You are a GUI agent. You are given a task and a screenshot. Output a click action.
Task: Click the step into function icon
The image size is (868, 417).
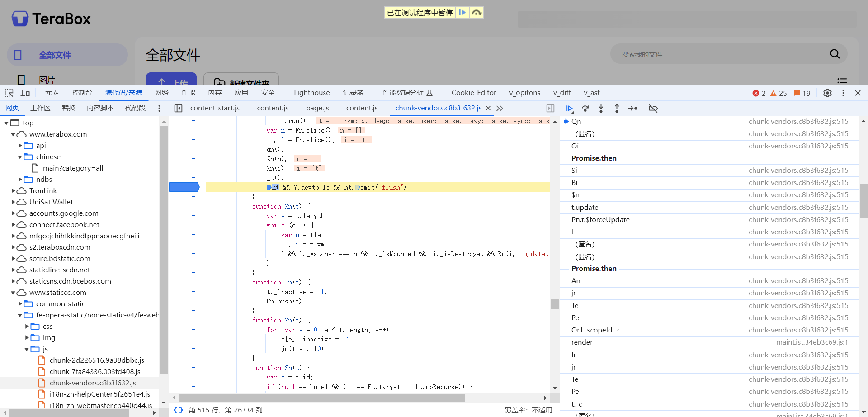(x=601, y=109)
